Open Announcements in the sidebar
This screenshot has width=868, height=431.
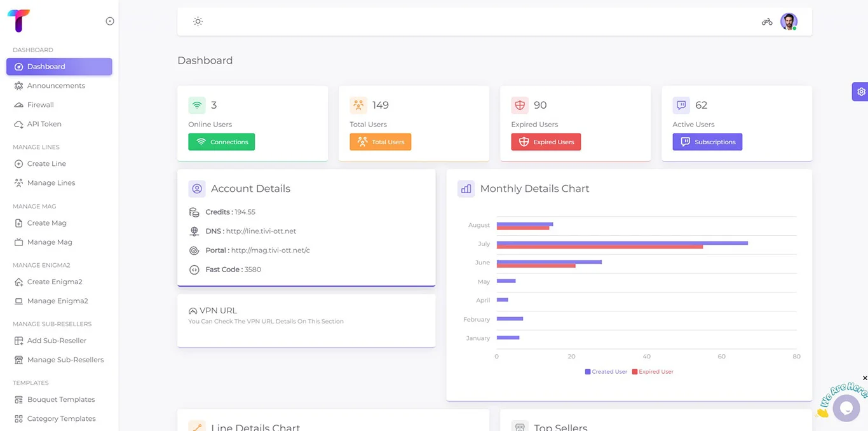pos(56,86)
